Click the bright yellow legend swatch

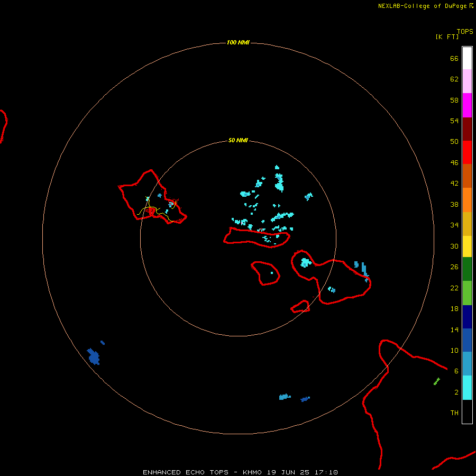[x=467, y=246]
